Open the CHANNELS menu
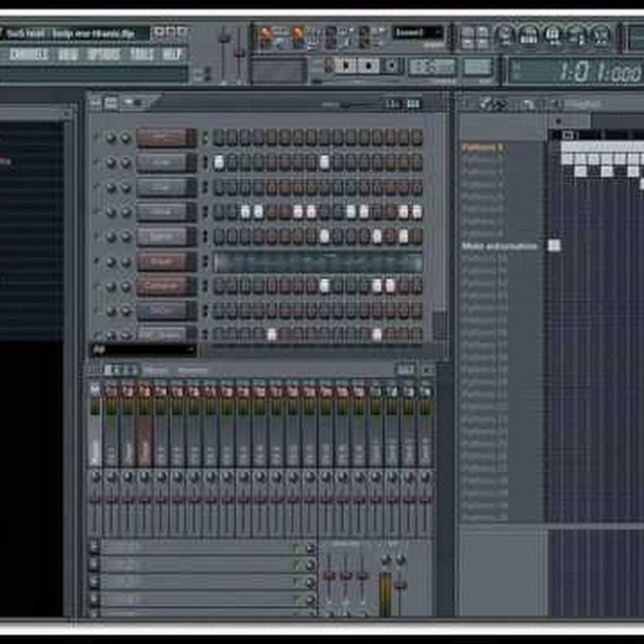 coord(29,54)
